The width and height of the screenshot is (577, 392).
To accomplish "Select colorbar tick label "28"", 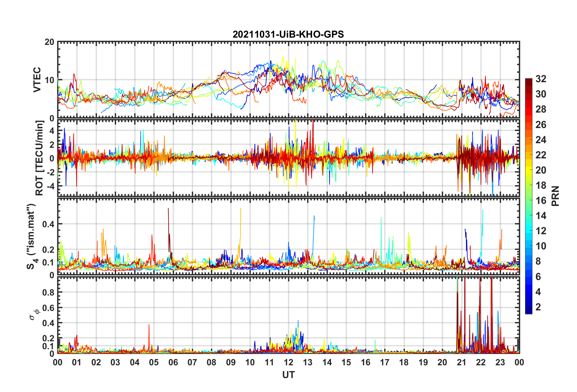I will (541, 109).
